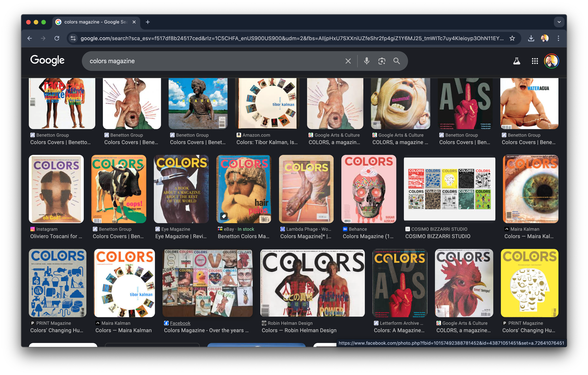Open the Behance sugar skull cover image
The width and height of the screenshot is (588, 375).
[x=369, y=189]
